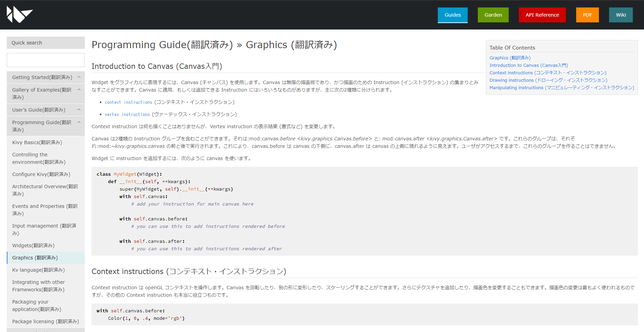Screen dimensions: 644x332
Task: Select Widgets page in sidebar
Action: click(x=33, y=246)
